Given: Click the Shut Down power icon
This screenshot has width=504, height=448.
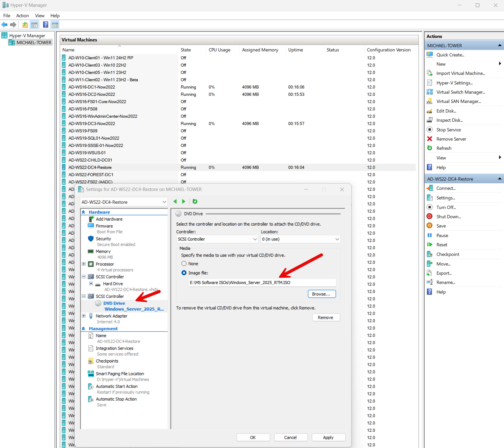Looking at the screenshot, I should pyautogui.click(x=430, y=216).
